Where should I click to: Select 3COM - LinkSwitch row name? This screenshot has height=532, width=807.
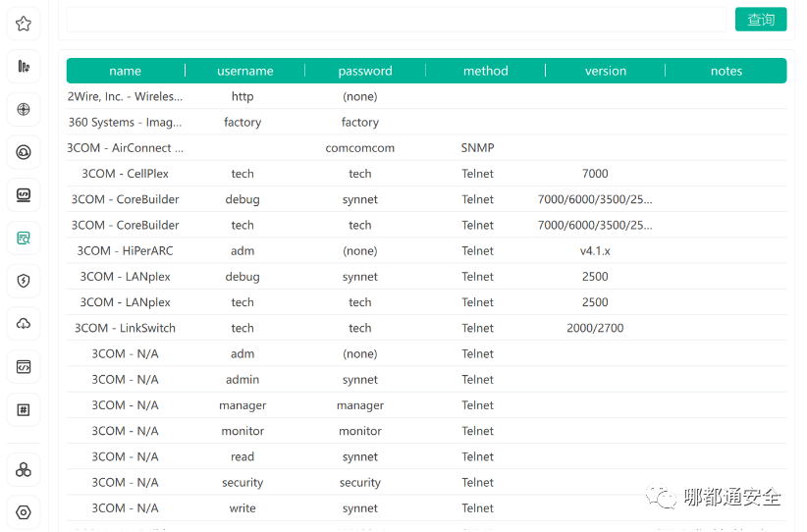click(125, 328)
